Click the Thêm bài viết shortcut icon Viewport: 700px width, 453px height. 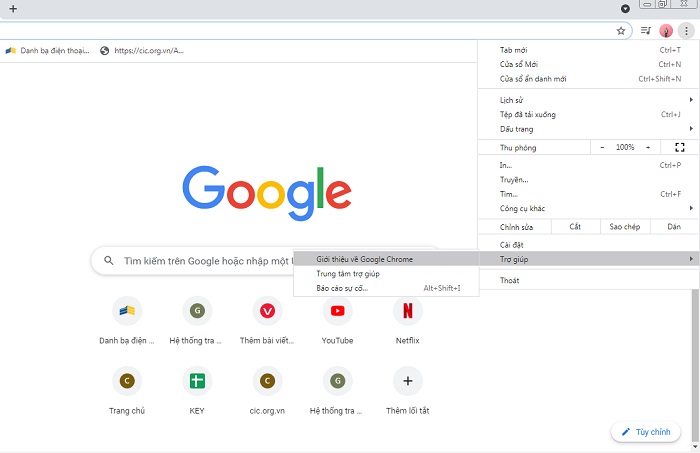pos(267,311)
